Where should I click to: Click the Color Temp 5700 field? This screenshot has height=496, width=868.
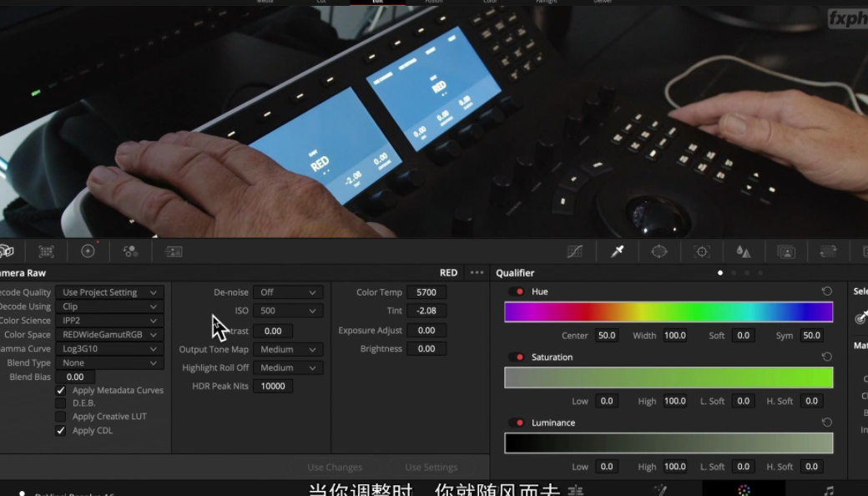(x=426, y=292)
